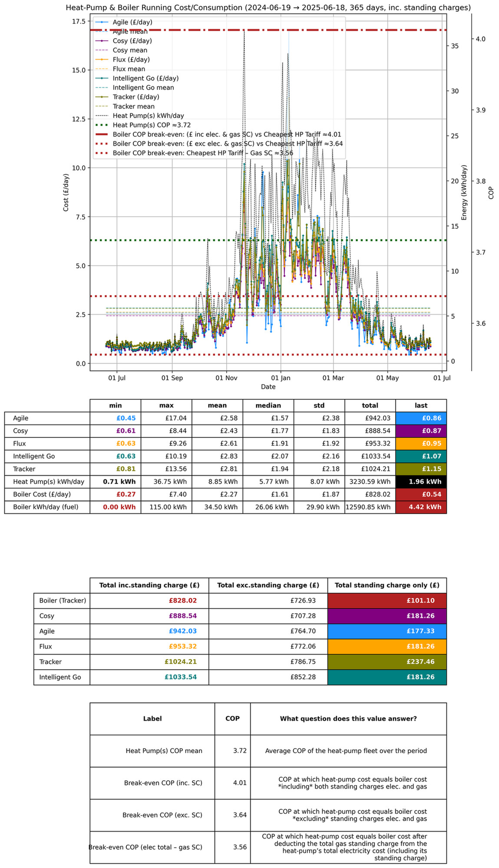Click Intelligent Go last value £1.07 cell
Viewport: 499px width, 868px height.
(x=421, y=456)
